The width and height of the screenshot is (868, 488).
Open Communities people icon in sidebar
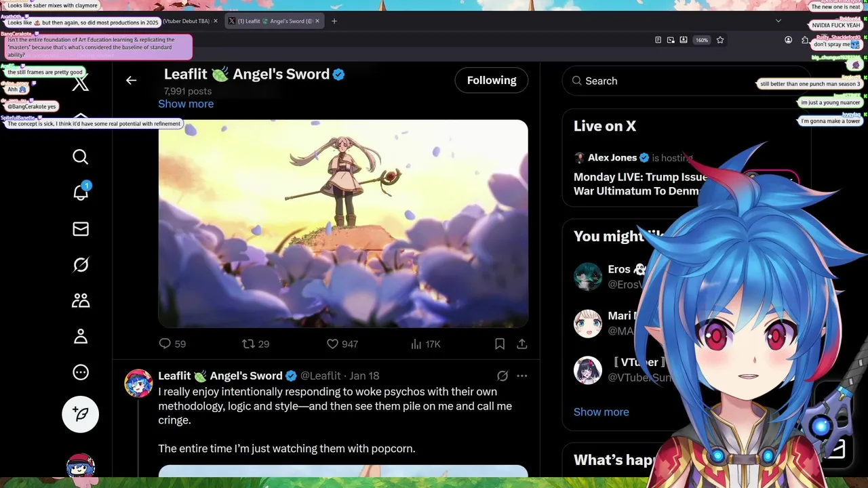click(x=80, y=300)
